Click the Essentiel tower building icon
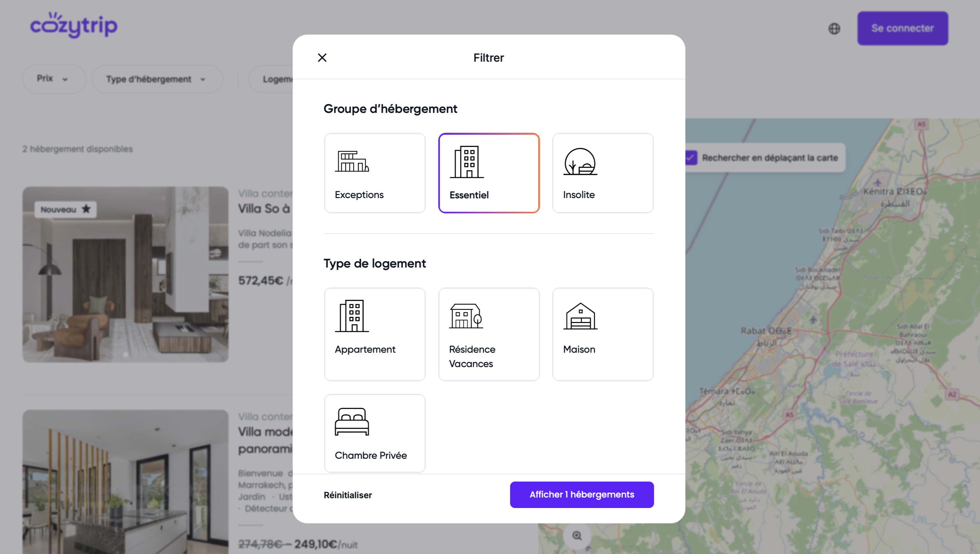 click(x=466, y=162)
